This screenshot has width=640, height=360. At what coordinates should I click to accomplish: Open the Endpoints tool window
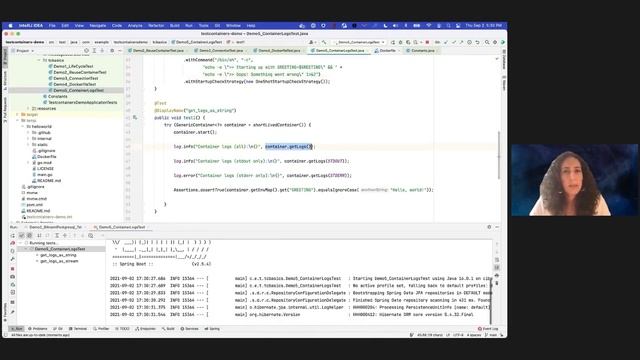point(145,329)
